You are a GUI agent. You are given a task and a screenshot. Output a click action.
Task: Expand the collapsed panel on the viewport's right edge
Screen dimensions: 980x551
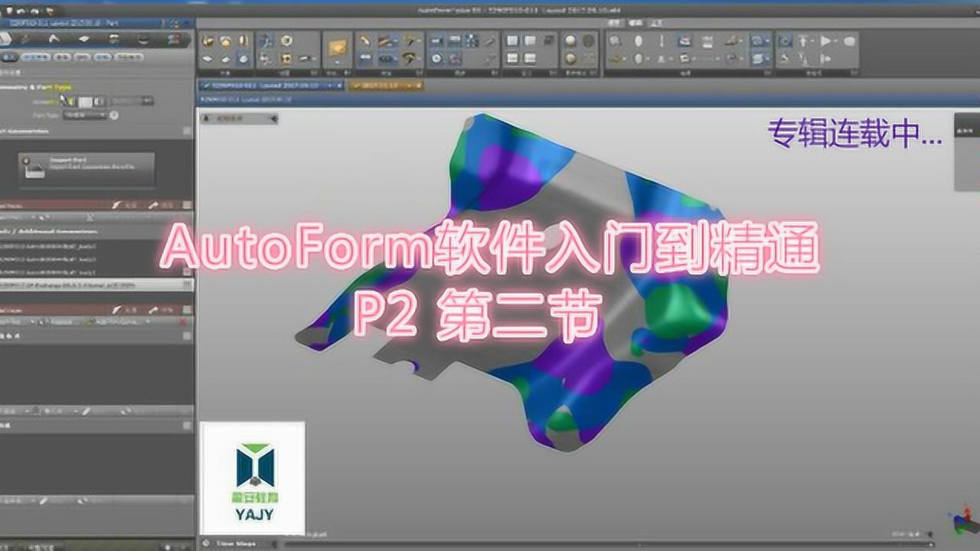pos(966,152)
